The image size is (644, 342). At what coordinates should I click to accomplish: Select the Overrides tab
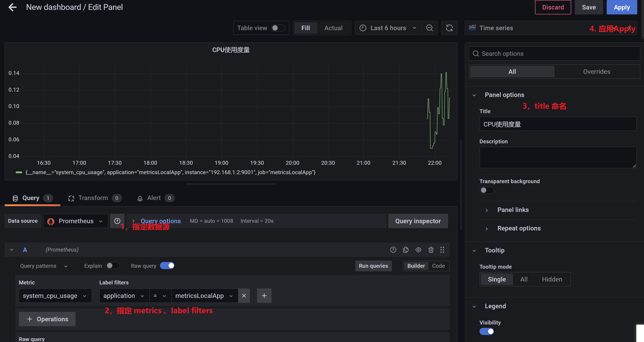597,72
